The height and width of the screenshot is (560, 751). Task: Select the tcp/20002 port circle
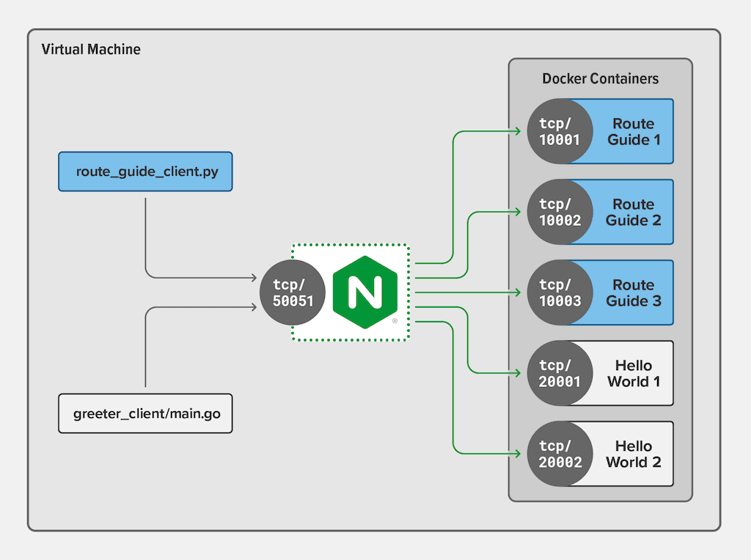[559, 454]
